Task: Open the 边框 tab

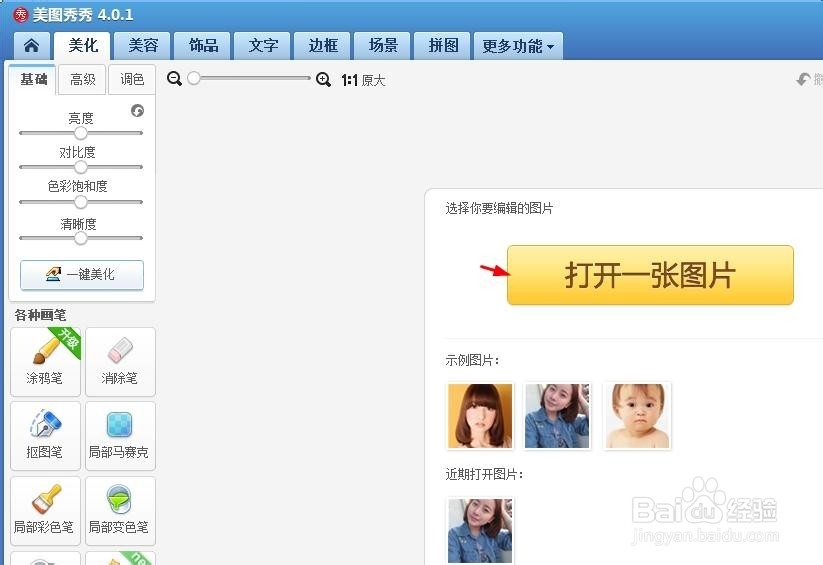Action: [323, 46]
